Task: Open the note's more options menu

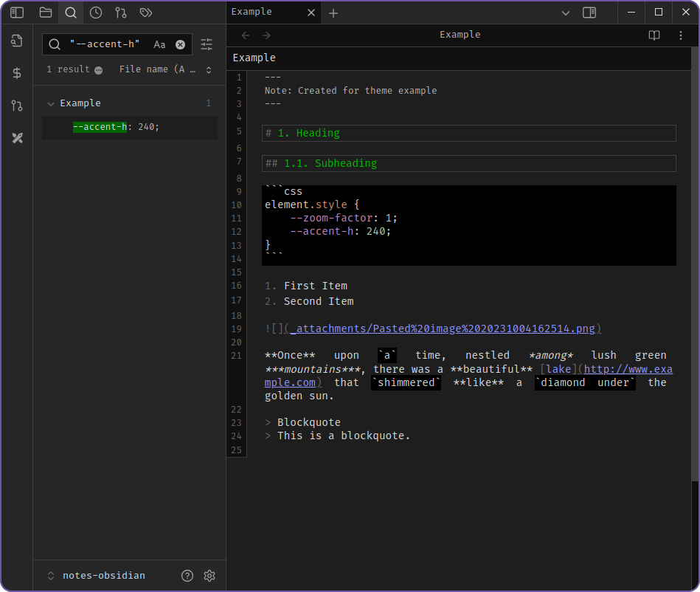Action: 681,35
